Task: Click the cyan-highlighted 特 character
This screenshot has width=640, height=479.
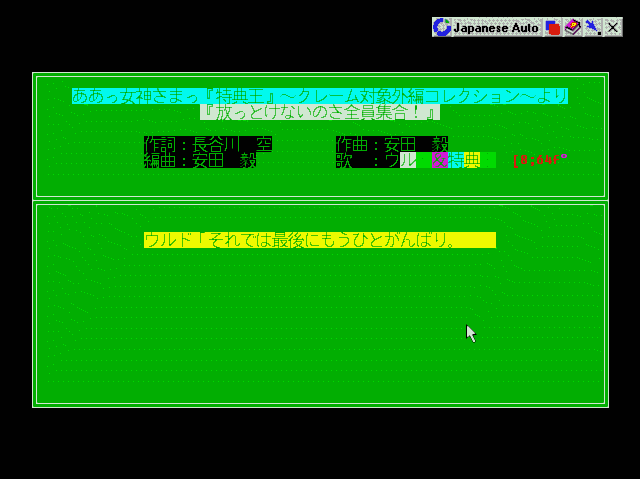Action: (x=456, y=160)
